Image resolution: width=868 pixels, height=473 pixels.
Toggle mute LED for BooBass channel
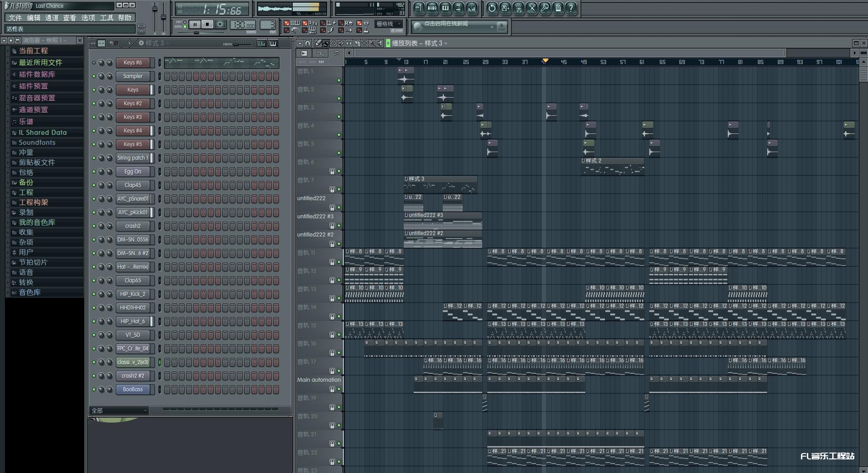[94, 389]
